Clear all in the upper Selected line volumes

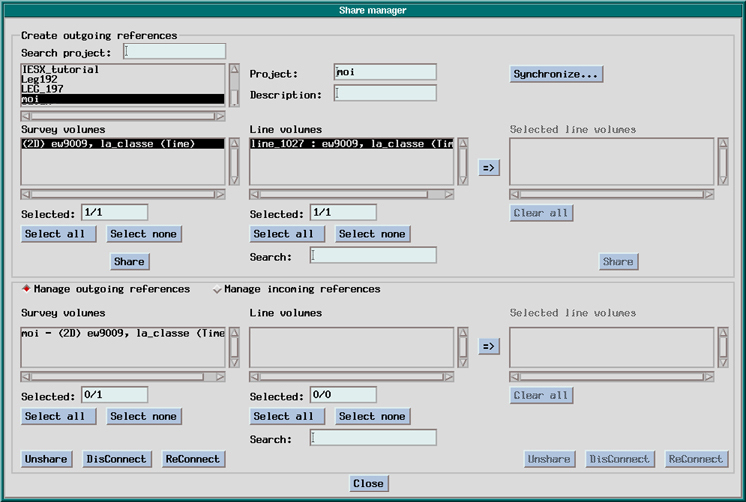(x=540, y=213)
